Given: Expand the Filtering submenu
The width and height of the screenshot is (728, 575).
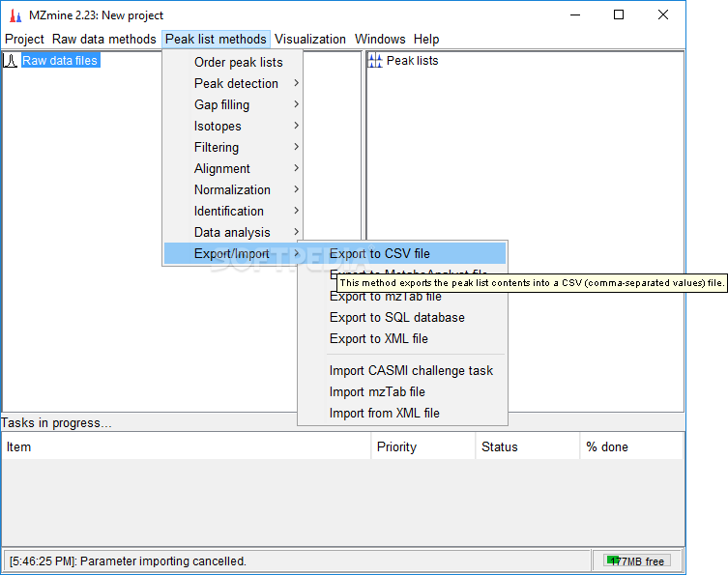Looking at the screenshot, I should click(x=233, y=148).
